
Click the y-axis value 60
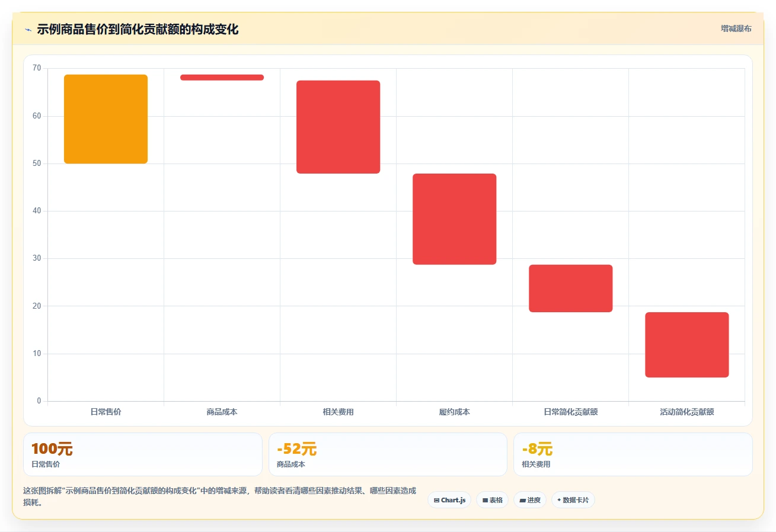(x=37, y=116)
